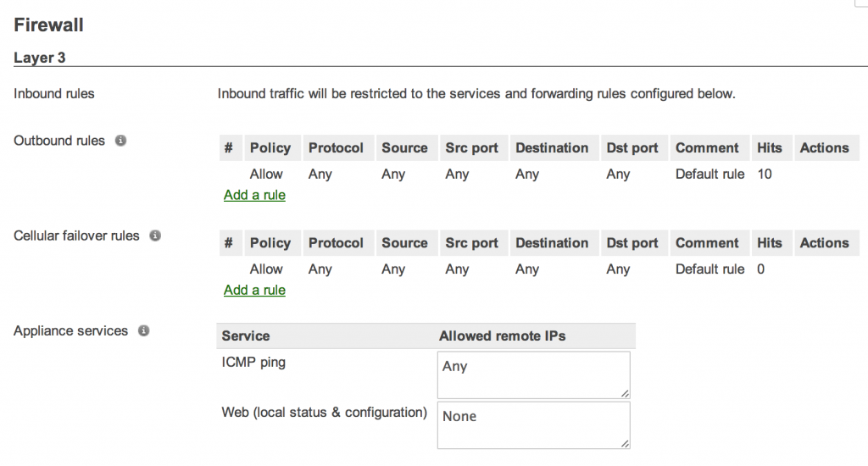Click the Service column header in Appliance services
Viewport: 868px width, 466px height.
(x=246, y=336)
